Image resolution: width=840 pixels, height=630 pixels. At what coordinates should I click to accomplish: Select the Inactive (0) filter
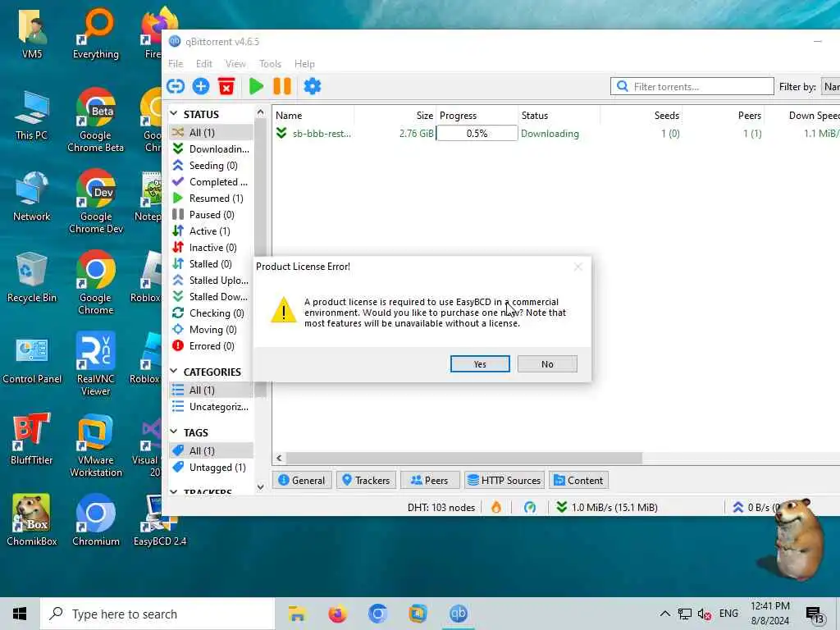[211, 248]
